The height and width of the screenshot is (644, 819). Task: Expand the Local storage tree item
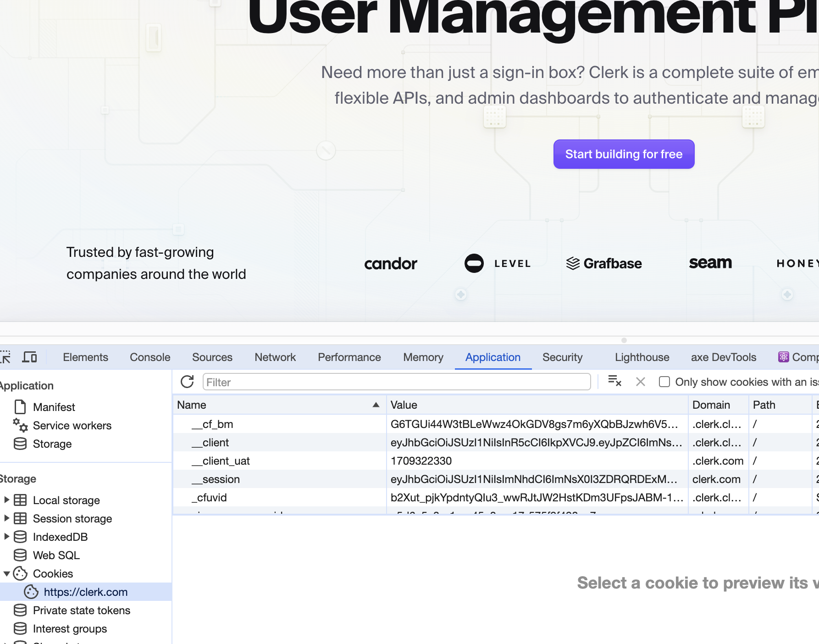point(6,500)
